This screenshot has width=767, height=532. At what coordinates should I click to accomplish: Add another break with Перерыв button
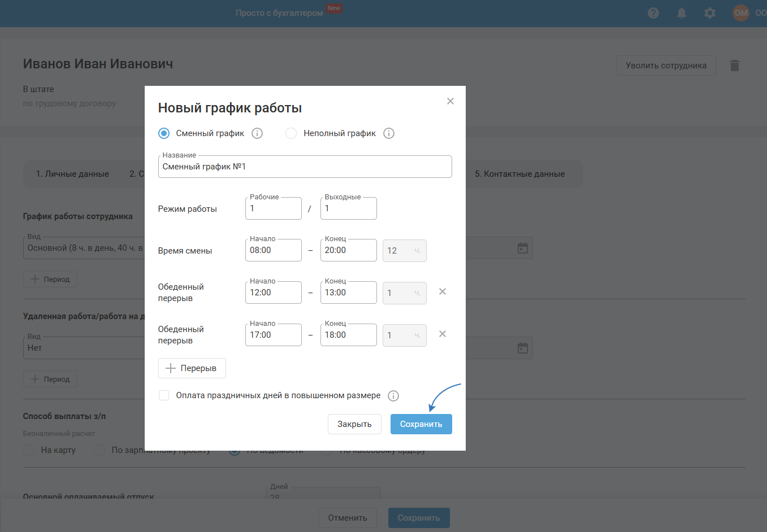tap(192, 368)
